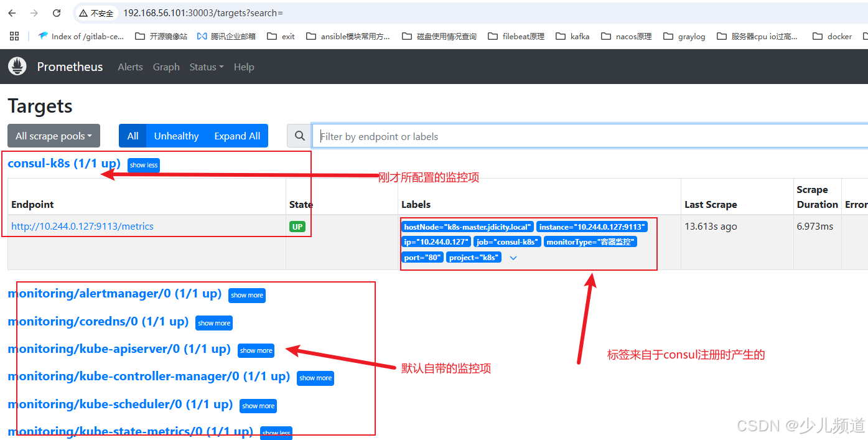868x440 pixels.
Task: Click the monitoring/kube-apiserver/0 heading
Action: click(x=119, y=349)
